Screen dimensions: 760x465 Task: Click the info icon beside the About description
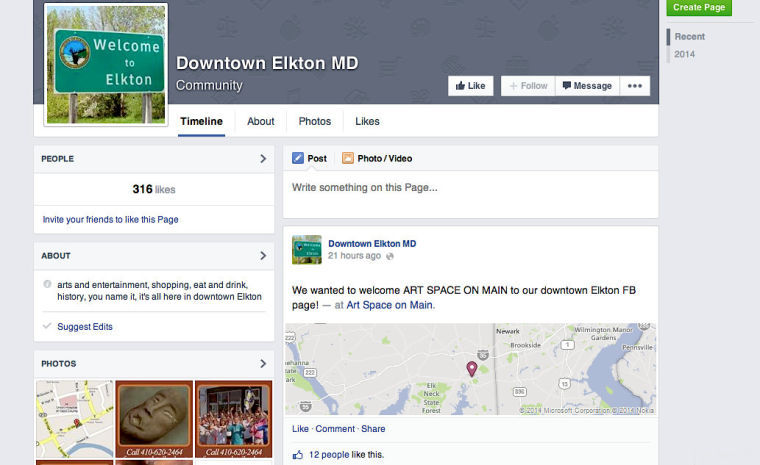click(x=47, y=284)
